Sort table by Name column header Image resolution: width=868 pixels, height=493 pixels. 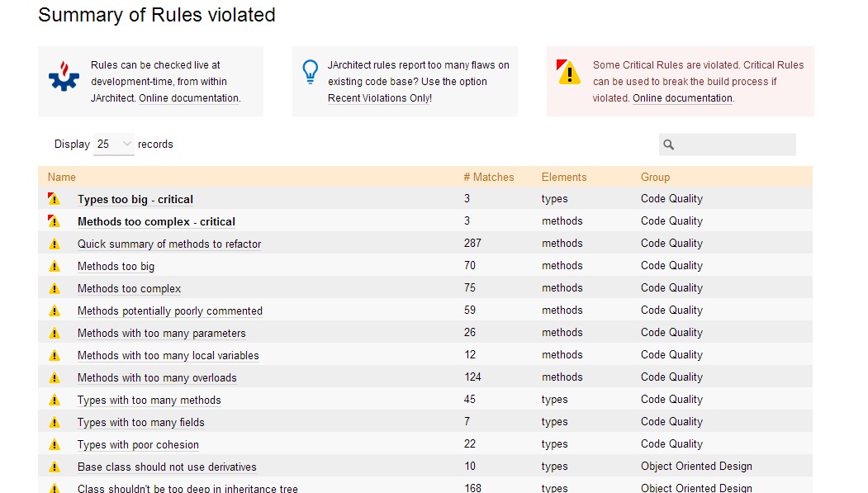(x=61, y=177)
